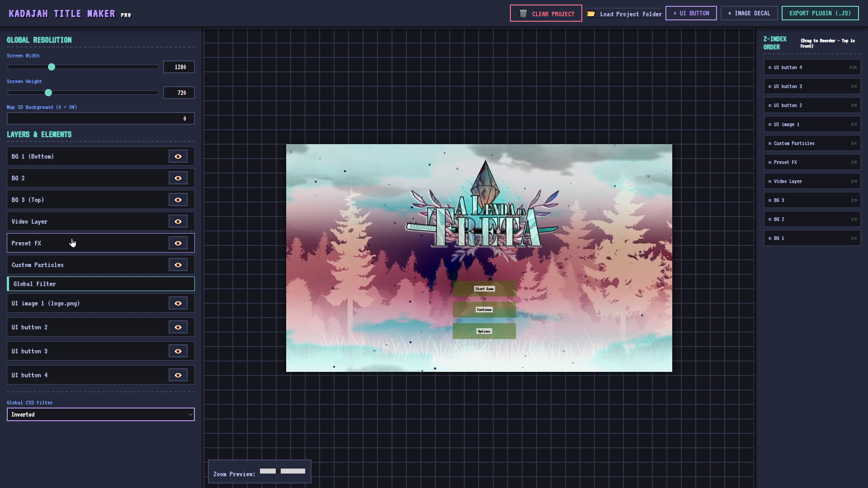
Task: Grab the drag handle of BG 1 z-index row
Action: pos(769,238)
